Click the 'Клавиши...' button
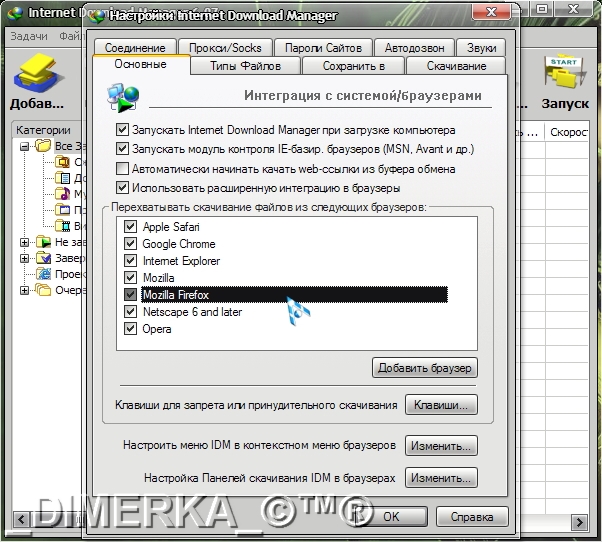 pos(440,406)
